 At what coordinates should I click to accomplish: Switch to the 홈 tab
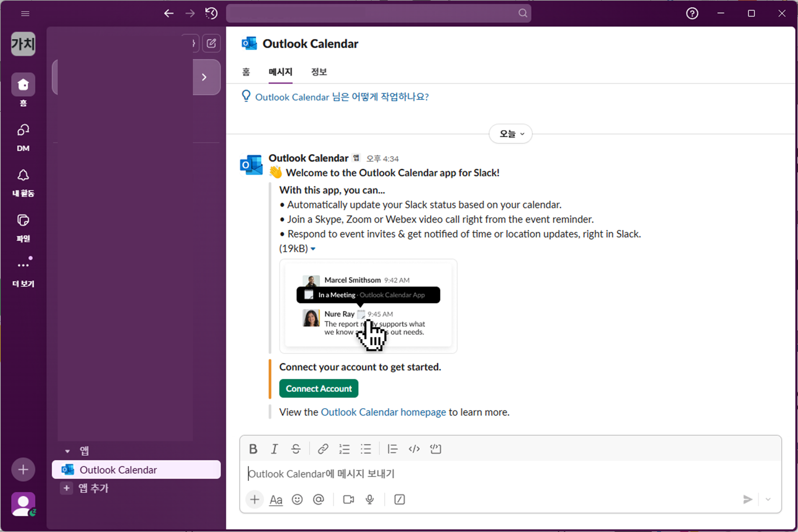click(246, 72)
